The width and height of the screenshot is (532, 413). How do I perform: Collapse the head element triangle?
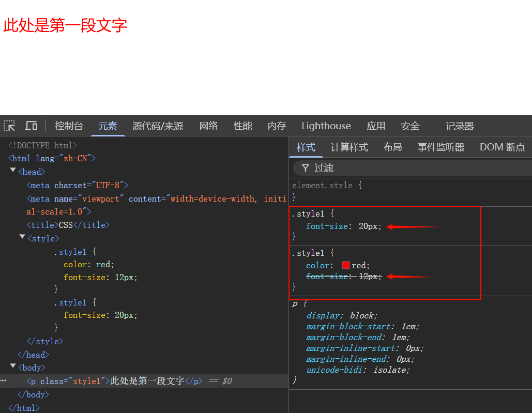pos(13,170)
